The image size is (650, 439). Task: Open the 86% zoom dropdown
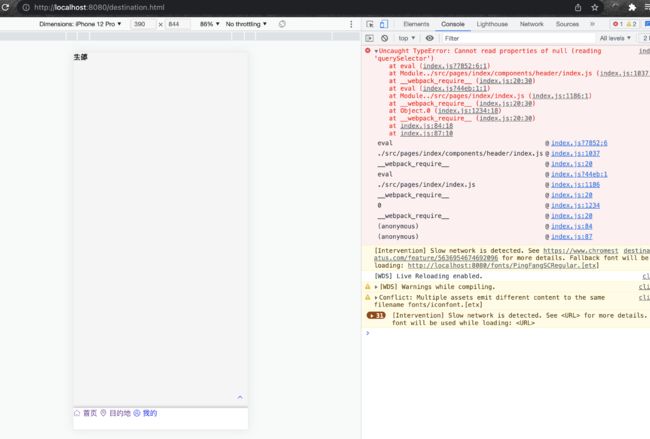(209, 24)
